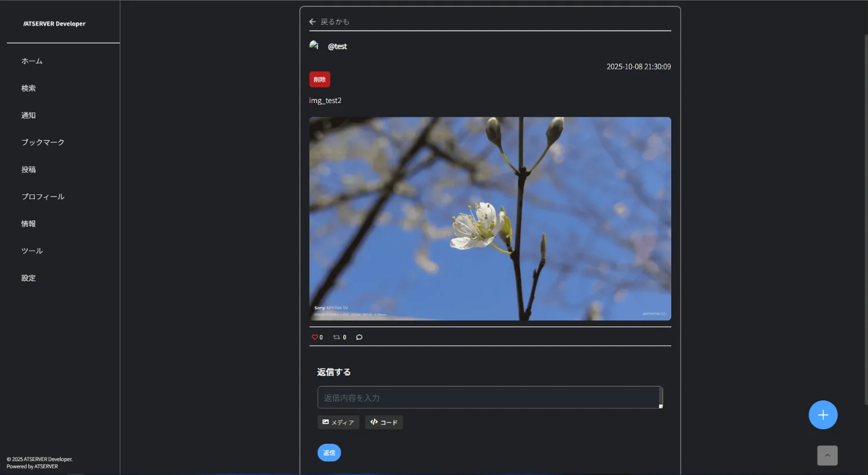Screen dimensions: 868x475
Task: Insert code with コード button
Action: pyautogui.click(x=384, y=422)
